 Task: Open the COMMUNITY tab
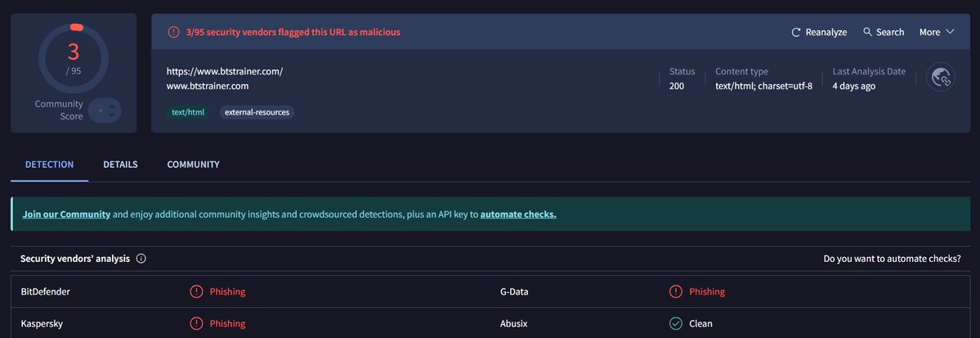193,164
